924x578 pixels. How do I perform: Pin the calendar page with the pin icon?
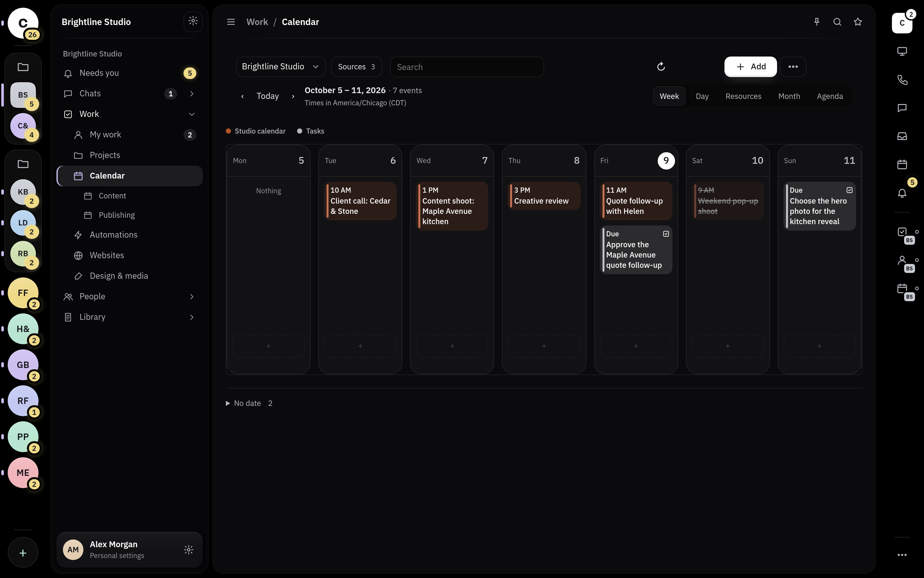[817, 22]
